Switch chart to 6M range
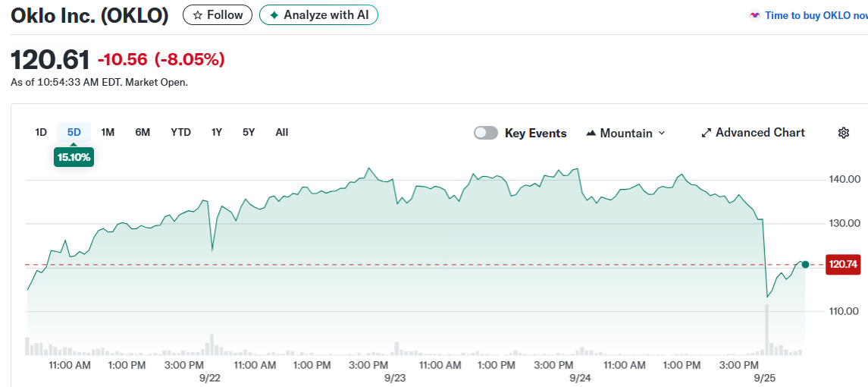 (143, 133)
